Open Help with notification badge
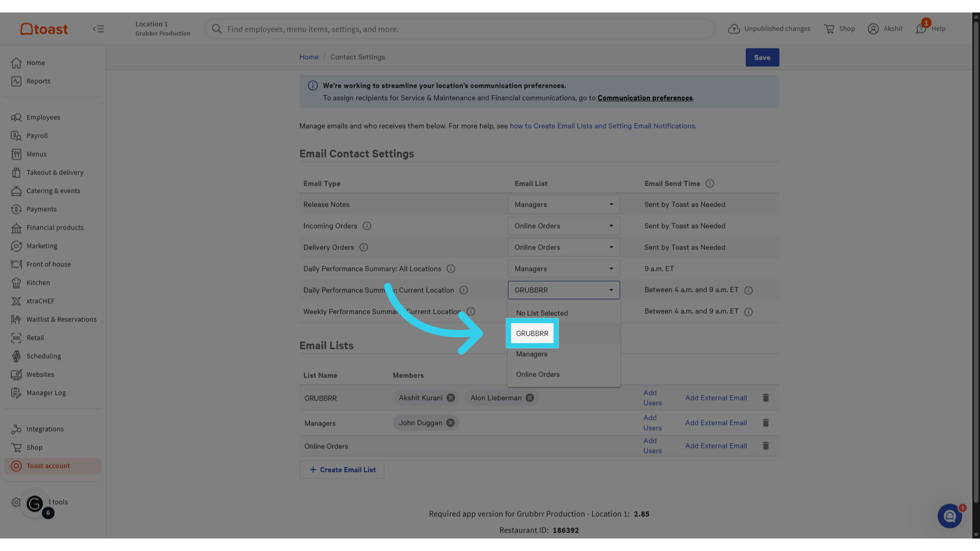Image resolution: width=980 pixels, height=551 pixels. (931, 28)
